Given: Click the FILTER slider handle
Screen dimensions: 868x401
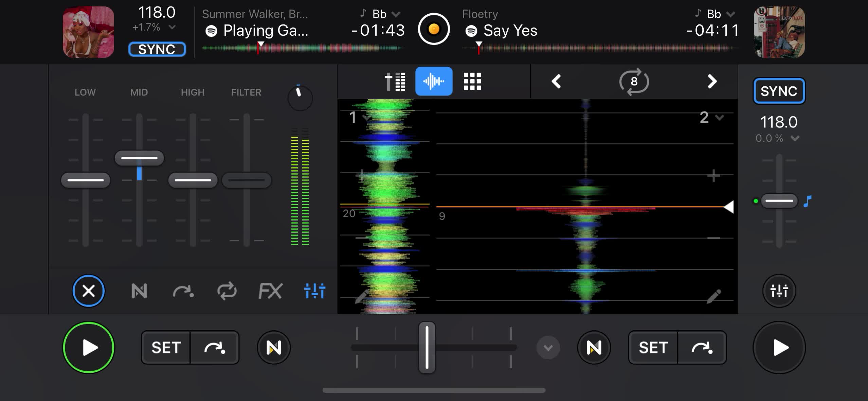Looking at the screenshot, I should 247,180.
